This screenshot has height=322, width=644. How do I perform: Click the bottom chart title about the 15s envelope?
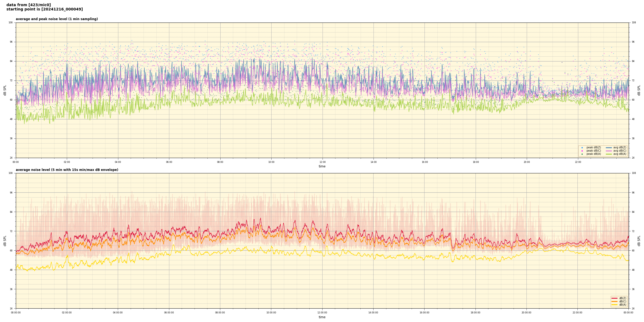67,170
